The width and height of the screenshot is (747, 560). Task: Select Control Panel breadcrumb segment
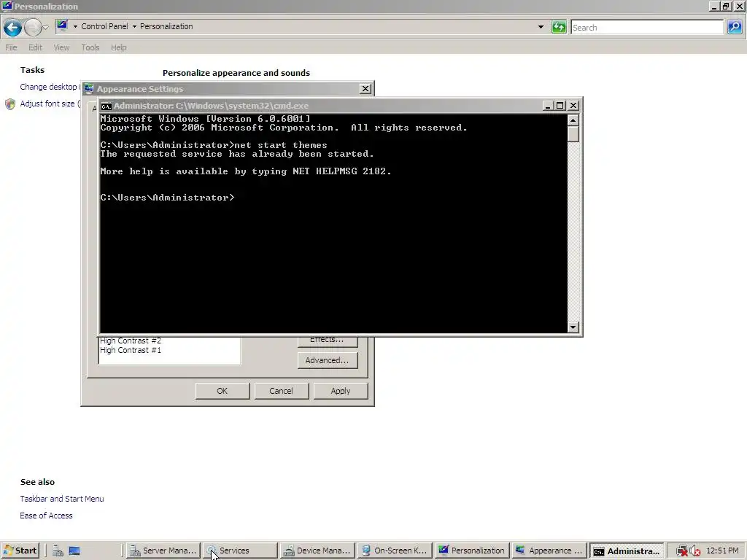(104, 26)
